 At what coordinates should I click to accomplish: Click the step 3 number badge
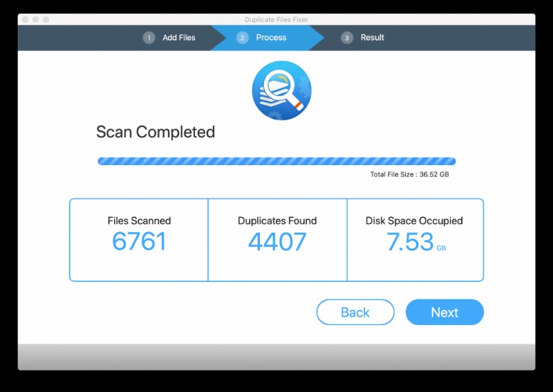(x=347, y=38)
